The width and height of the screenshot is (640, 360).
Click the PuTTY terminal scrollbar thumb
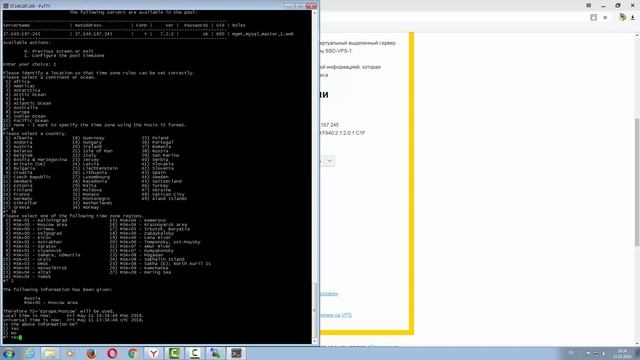point(314,311)
